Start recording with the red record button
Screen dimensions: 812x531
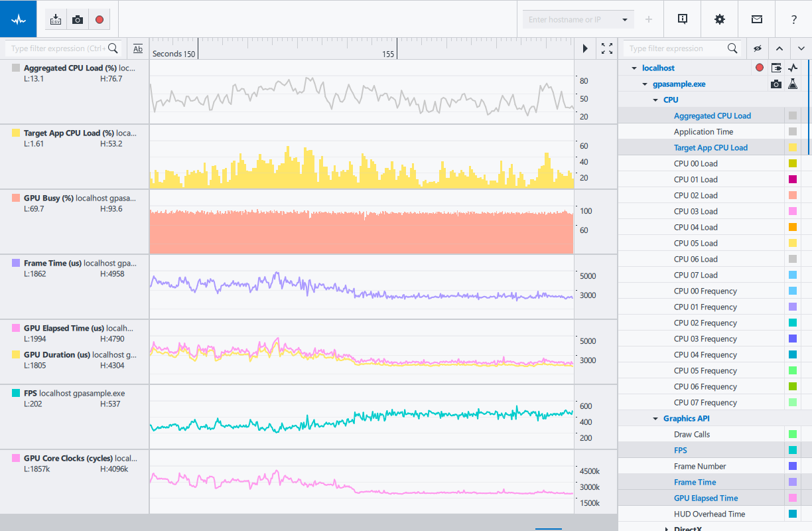[100, 19]
